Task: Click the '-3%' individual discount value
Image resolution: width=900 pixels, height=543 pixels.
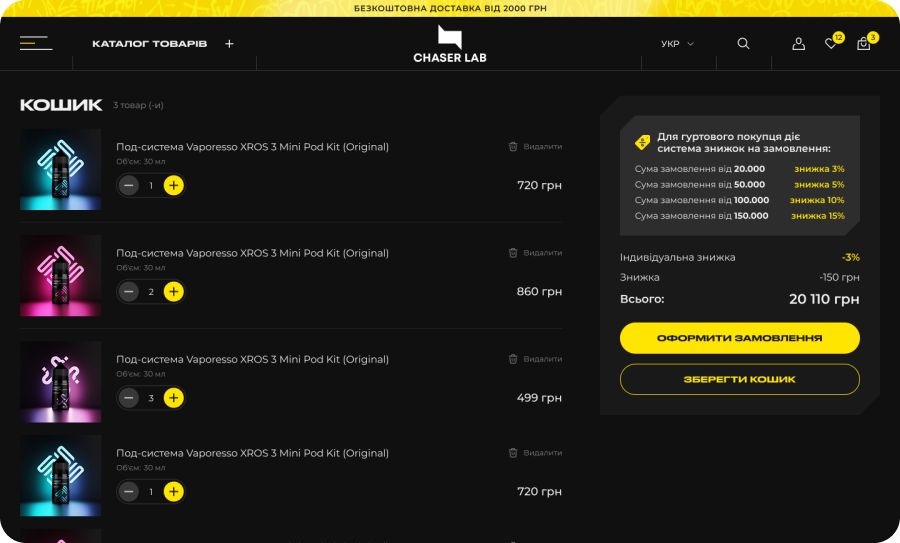Action: pyautogui.click(x=851, y=257)
